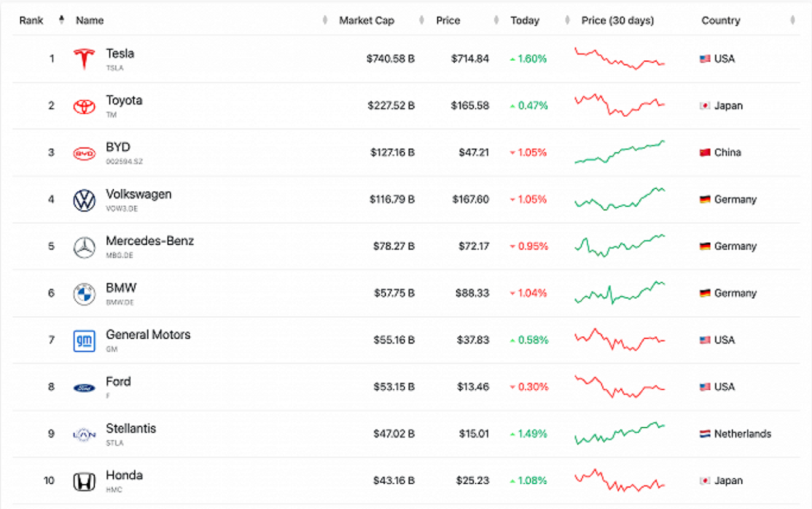
Task: Click the BMW roundel logo
Action: pos(84,294)
